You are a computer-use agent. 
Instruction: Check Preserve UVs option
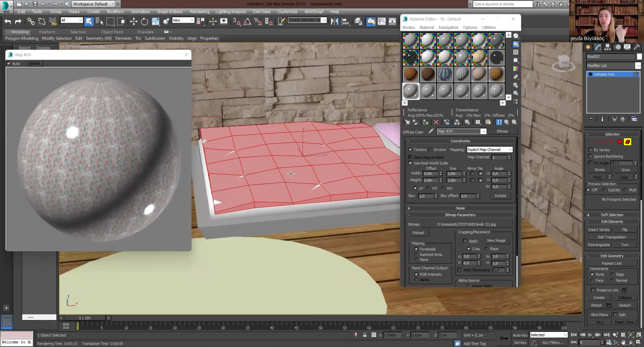pos(593,290)
